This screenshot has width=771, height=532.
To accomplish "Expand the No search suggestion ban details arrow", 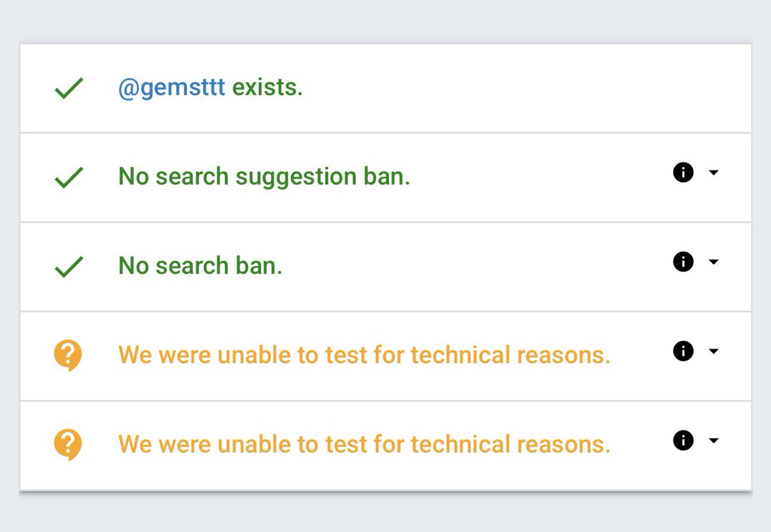I will click(x=713, y=173).
